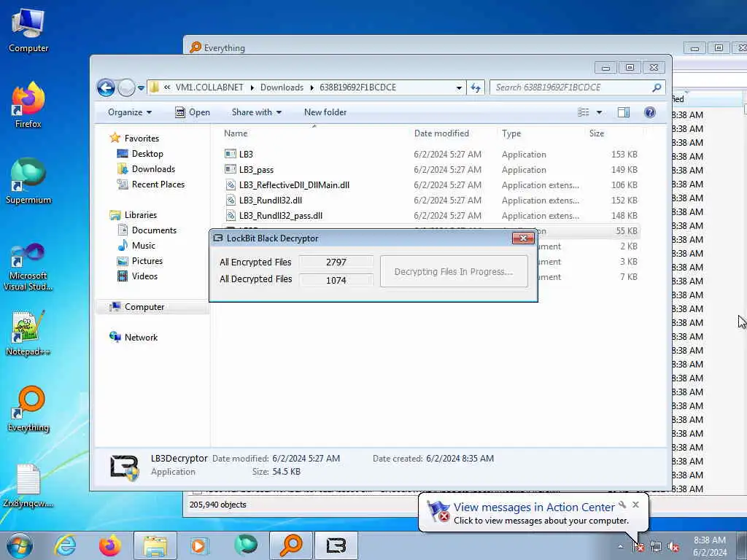Select LB3_Rundll32_pass.dll file

[430, 215]
